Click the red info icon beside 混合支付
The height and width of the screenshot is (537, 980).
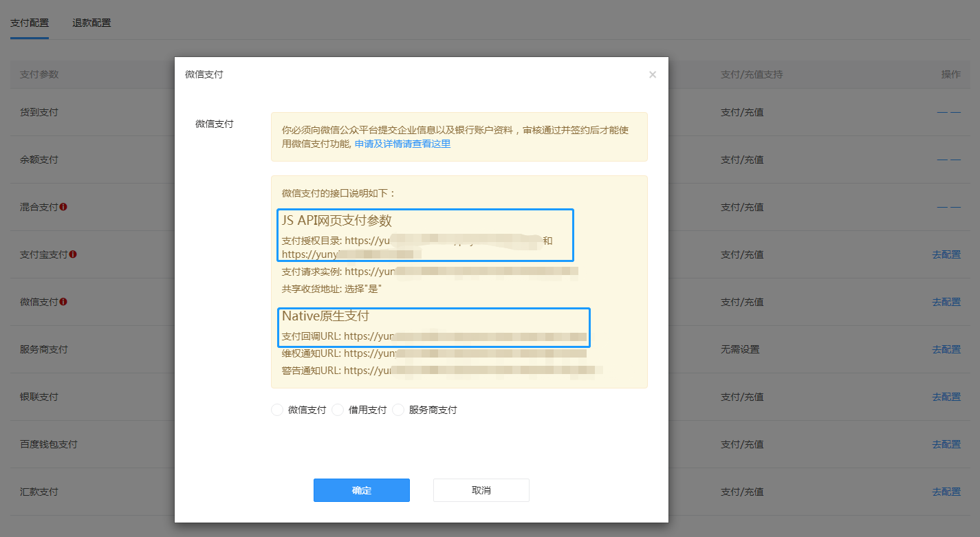coord(63,206)
